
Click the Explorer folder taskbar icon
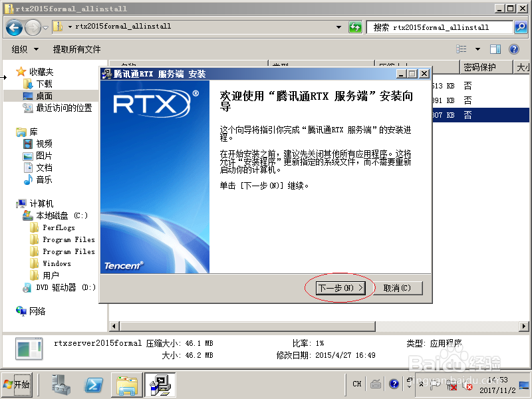click(x=127, y=385)
